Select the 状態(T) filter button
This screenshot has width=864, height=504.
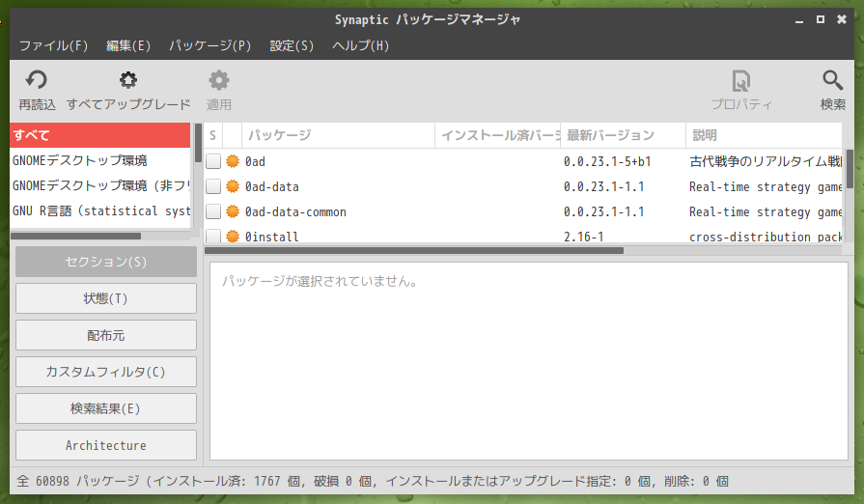[106, 298]
